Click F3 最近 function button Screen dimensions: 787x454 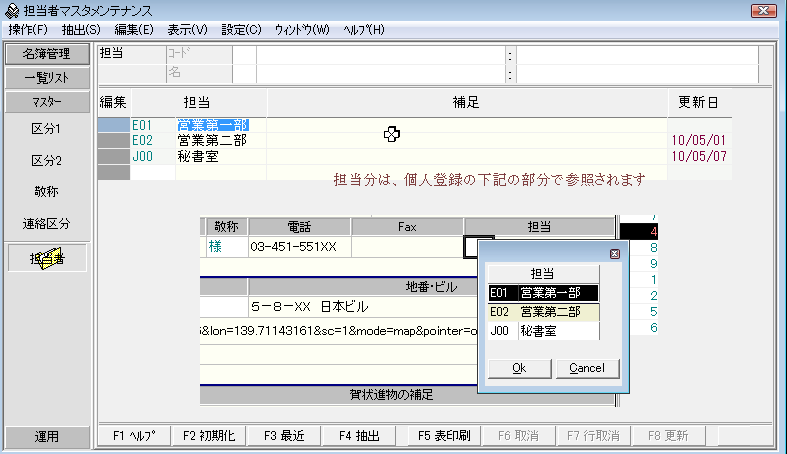click(x=284, y=436)
